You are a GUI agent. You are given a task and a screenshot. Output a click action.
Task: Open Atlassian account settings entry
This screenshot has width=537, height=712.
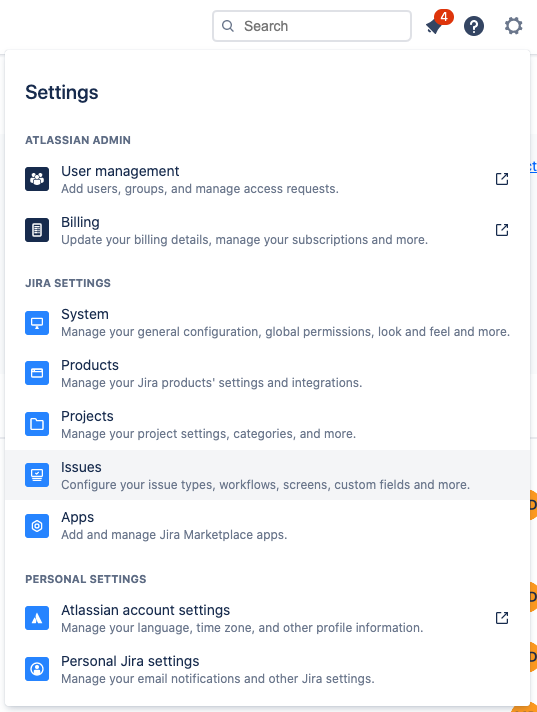(267, 618)
